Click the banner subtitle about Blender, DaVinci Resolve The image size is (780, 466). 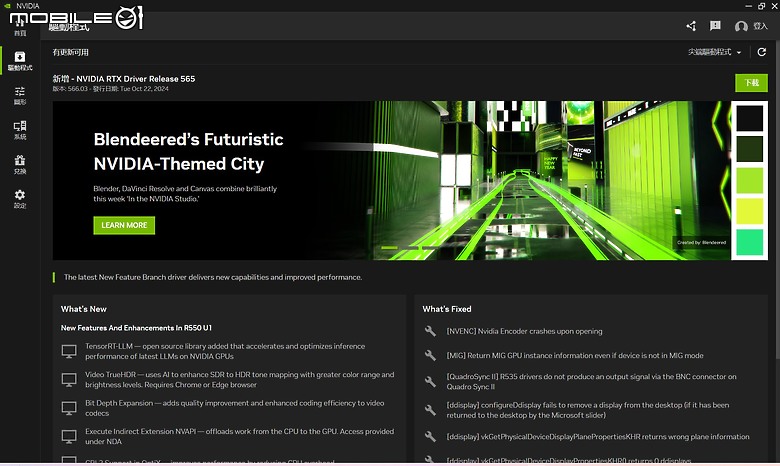pos(185,193)
